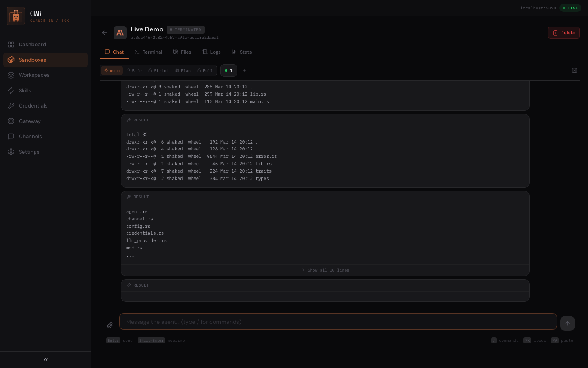Select the Safe permission mode
The height and width of the screenshot is (368, 588).
point(134,70)
